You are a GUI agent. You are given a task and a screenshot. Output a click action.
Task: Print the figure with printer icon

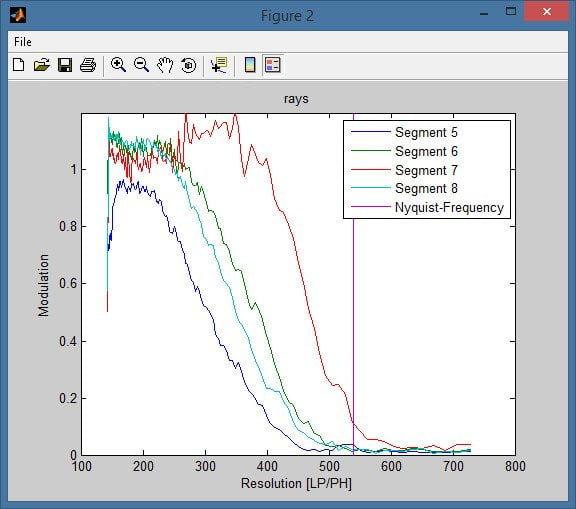(88, 65)
